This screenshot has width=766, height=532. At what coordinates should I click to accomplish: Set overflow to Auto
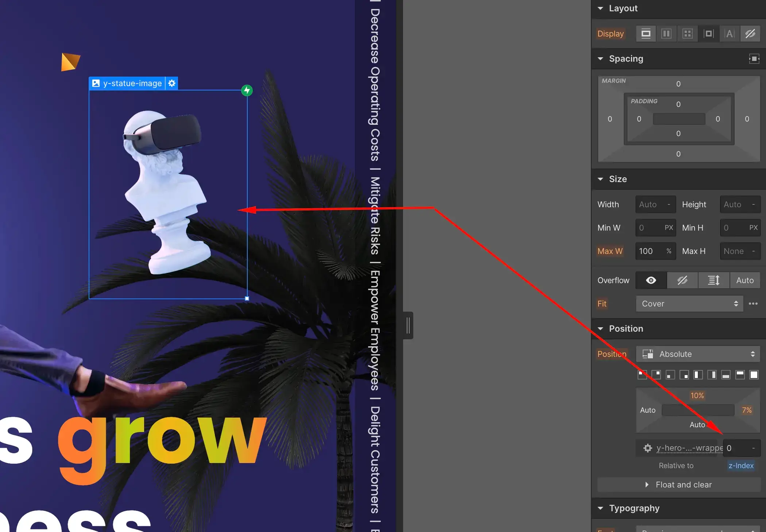click(x=745, y=280)
